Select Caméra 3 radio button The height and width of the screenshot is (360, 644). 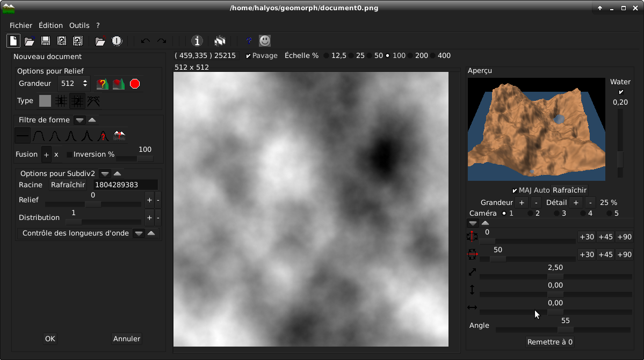point(557,214)
